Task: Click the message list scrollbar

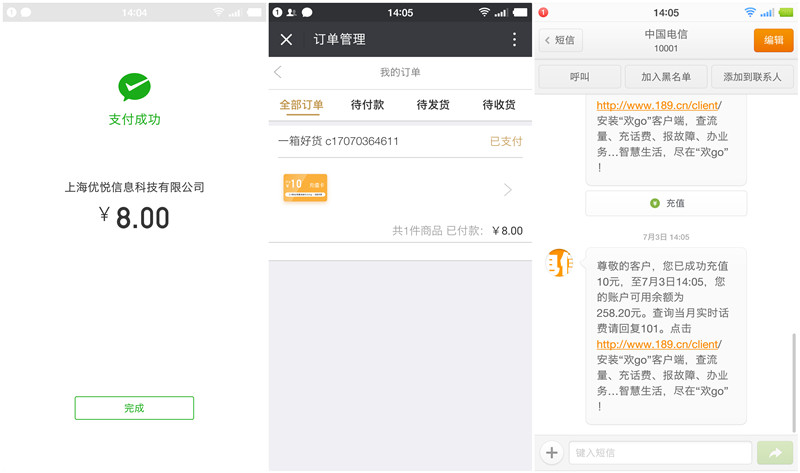Action: pyautogui.click(x=793, y=383)
